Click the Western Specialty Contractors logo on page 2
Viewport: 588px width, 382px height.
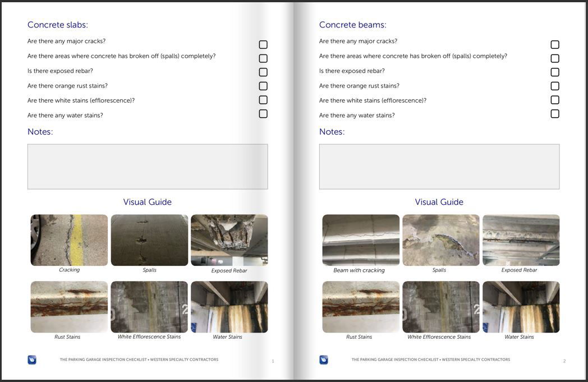coord(324,360)
